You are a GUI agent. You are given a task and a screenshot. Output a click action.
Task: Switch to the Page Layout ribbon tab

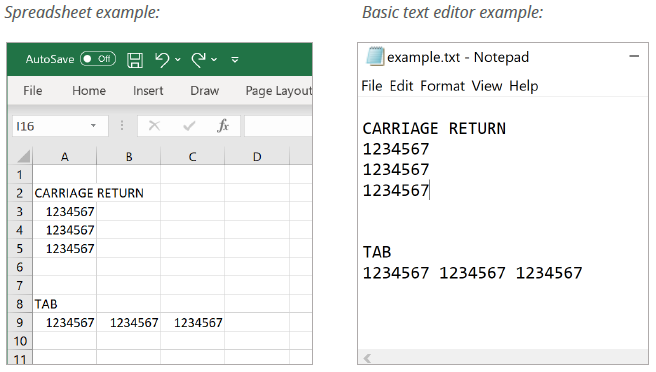[x=279, y=91]
